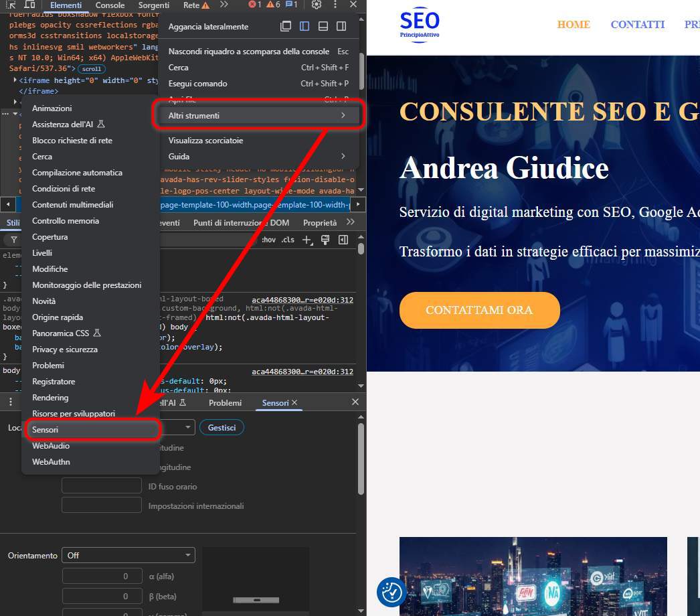Expand the Altri strumenti submenu

(x=257, y=116)
